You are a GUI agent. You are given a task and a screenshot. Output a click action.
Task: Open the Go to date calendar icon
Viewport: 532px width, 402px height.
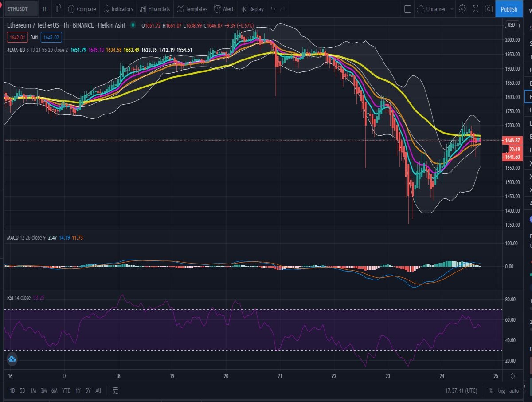click(x=116, y=390)
